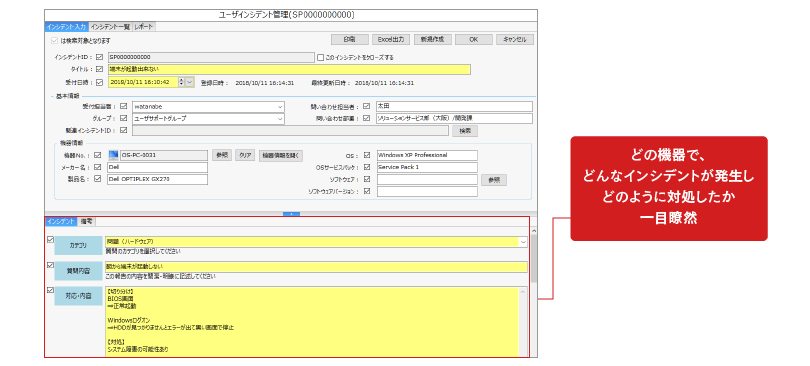Open the インシデント一覧 tab

[110, 27]
